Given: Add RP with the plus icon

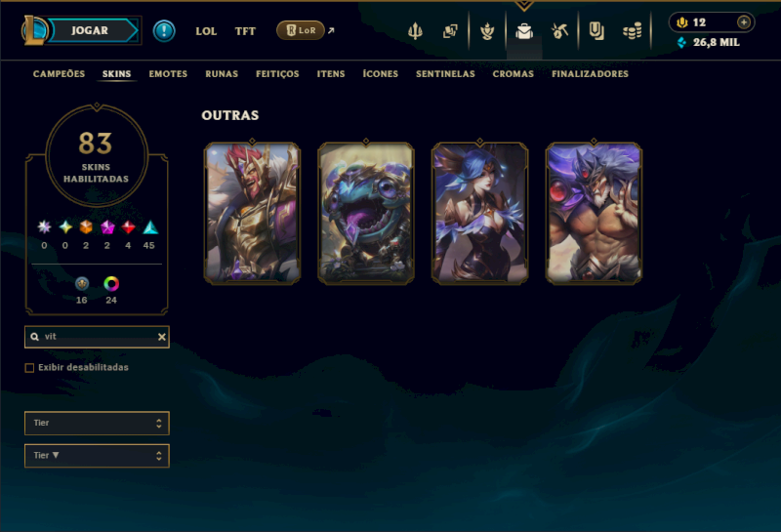Looking at the screenshot, I should [x=744, y=22].
